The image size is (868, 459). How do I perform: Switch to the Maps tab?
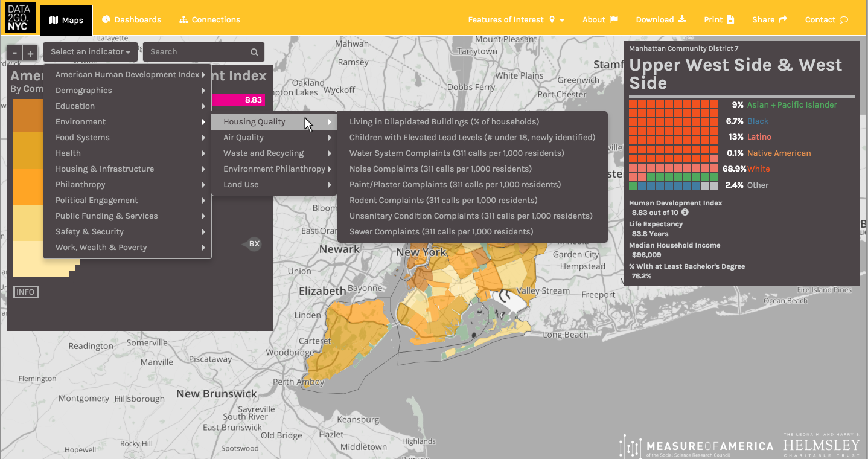66,20
